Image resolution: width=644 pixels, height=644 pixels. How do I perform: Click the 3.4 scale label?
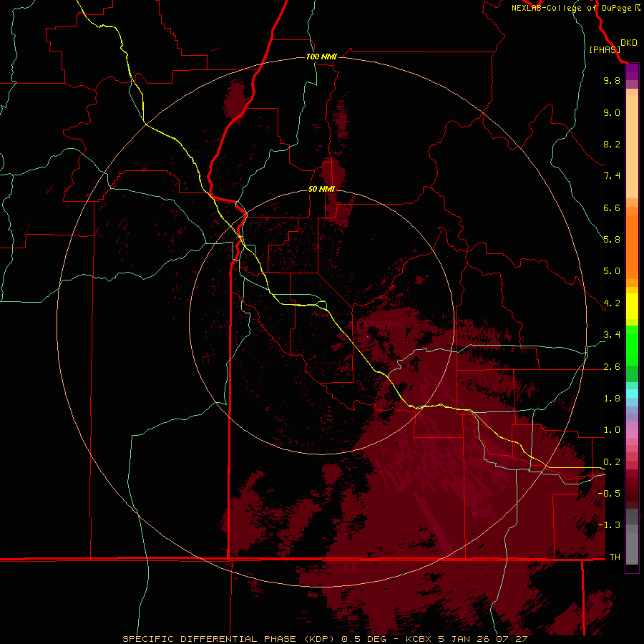pyautogui.click(x=612, y=335)
